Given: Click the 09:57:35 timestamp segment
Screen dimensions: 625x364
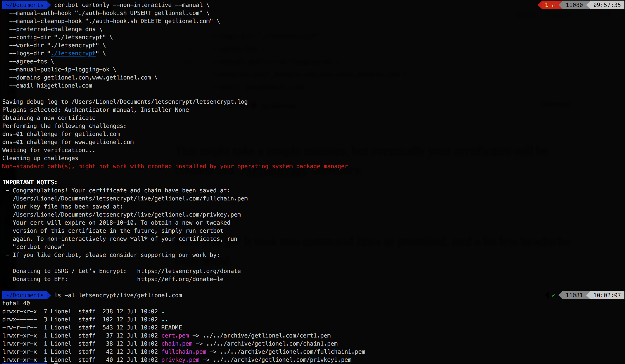Looking at the screenshot, I should click(x=607, y=5).
